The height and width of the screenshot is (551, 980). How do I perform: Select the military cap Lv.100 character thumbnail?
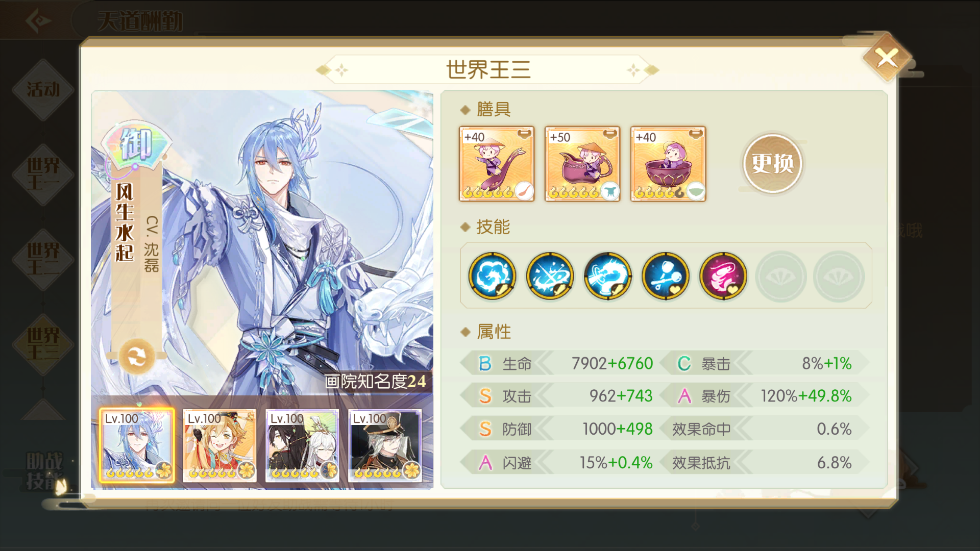pyautogui.click(x=385, y=445)
